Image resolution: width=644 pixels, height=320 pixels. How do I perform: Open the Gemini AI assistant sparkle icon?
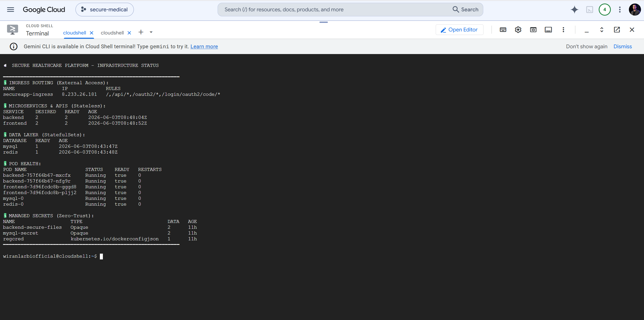point(575,10)
